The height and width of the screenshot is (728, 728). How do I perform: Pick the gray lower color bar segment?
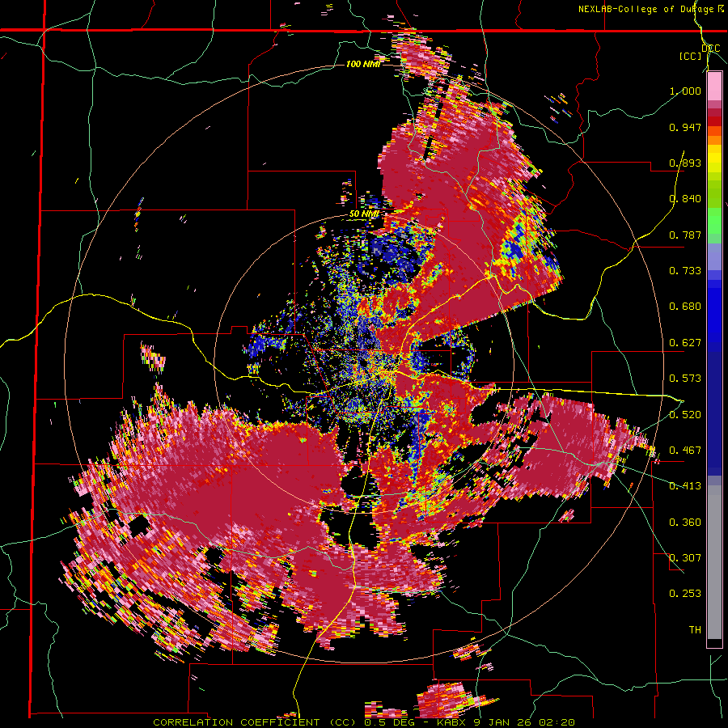(714, 562)
